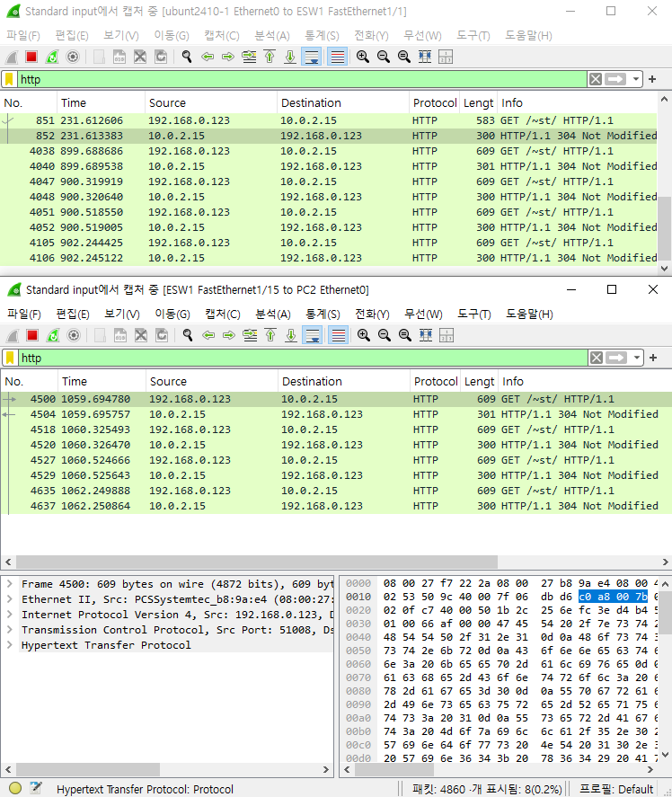Toggle auto-scroll during capture in bottom window

click(x=312, y=335)
